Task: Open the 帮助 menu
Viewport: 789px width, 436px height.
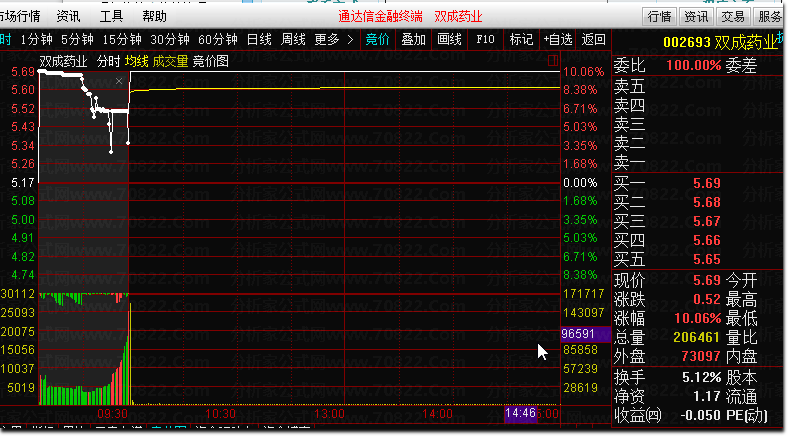Action: tap(154, 17)
